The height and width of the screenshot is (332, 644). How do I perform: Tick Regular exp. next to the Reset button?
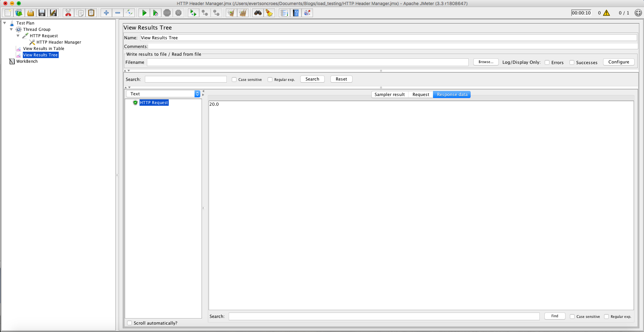(270, 80)
